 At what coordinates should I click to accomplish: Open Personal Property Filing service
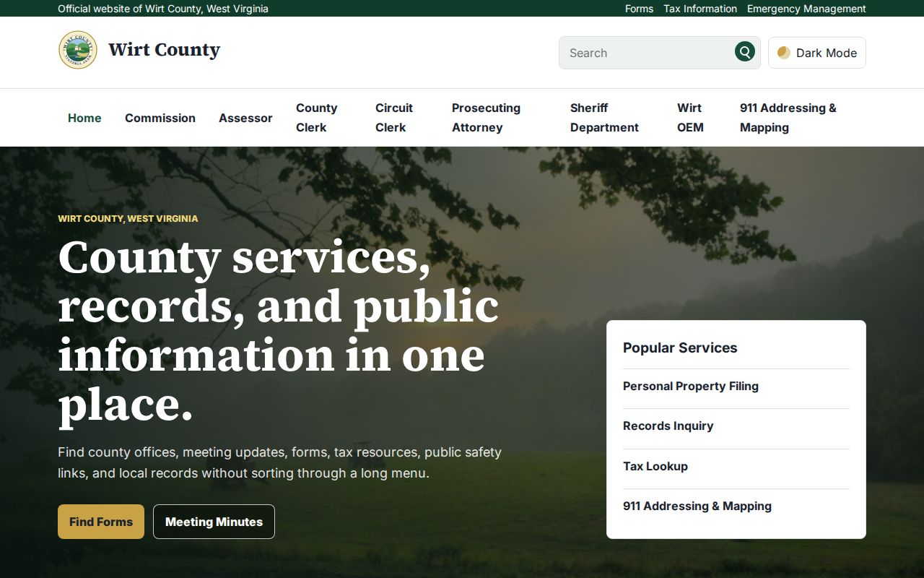(736, 387)
